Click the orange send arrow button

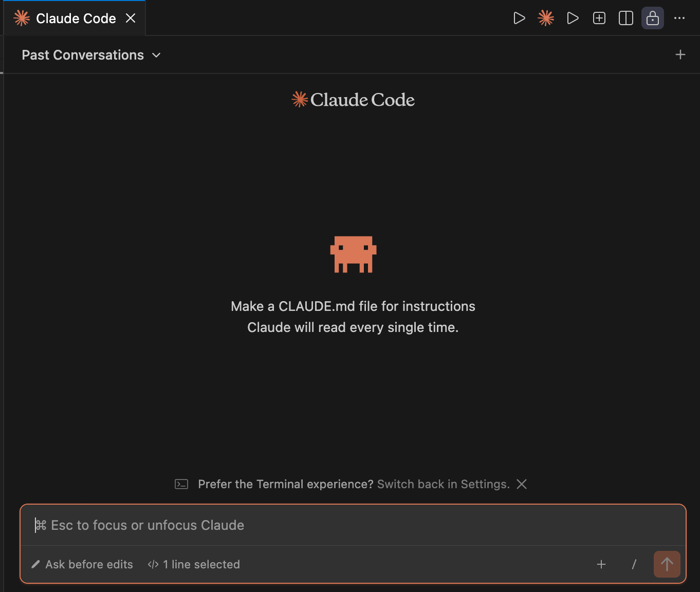click(667, 564)
